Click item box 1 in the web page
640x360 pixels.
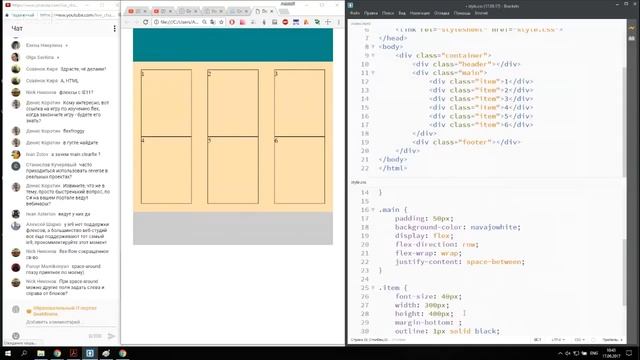coord(166,103)
